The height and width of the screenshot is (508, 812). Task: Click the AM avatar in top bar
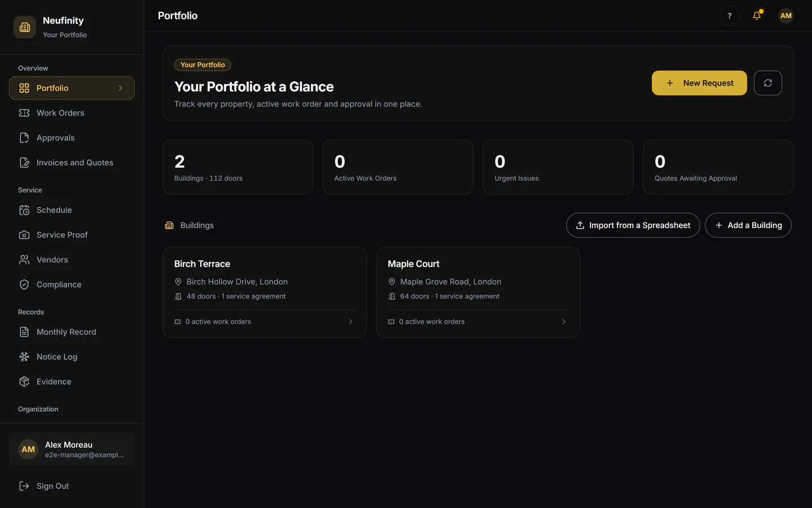tap(786, 16)
